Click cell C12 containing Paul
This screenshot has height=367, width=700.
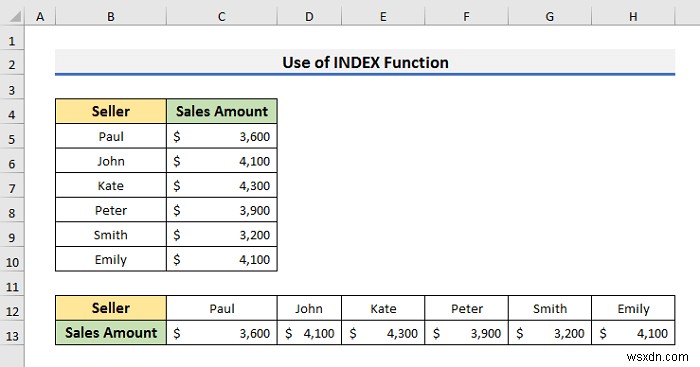[x=221, y=308]
